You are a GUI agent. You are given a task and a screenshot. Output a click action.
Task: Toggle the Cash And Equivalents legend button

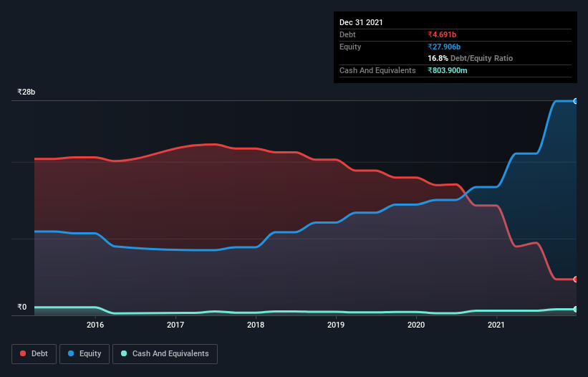pyautogui.click(x=165, y=354)
